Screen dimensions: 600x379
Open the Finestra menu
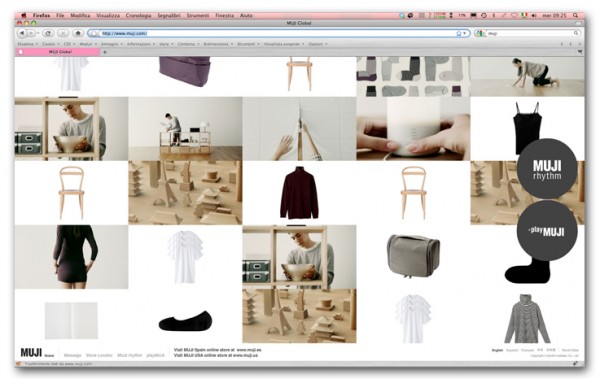(x=225, y=16)
